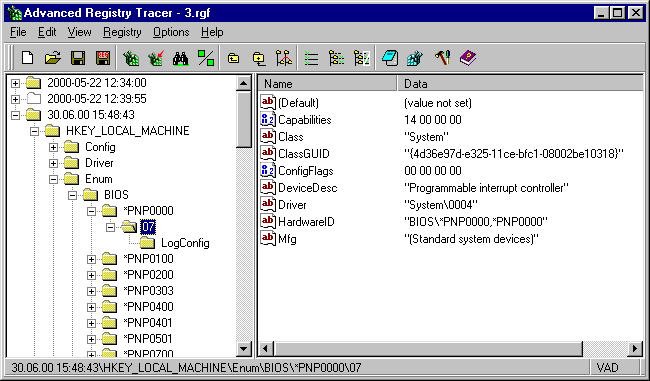Save with the floppy disk icon
Image resolution: width=650 pixels, height=381 pixels.
78,58
